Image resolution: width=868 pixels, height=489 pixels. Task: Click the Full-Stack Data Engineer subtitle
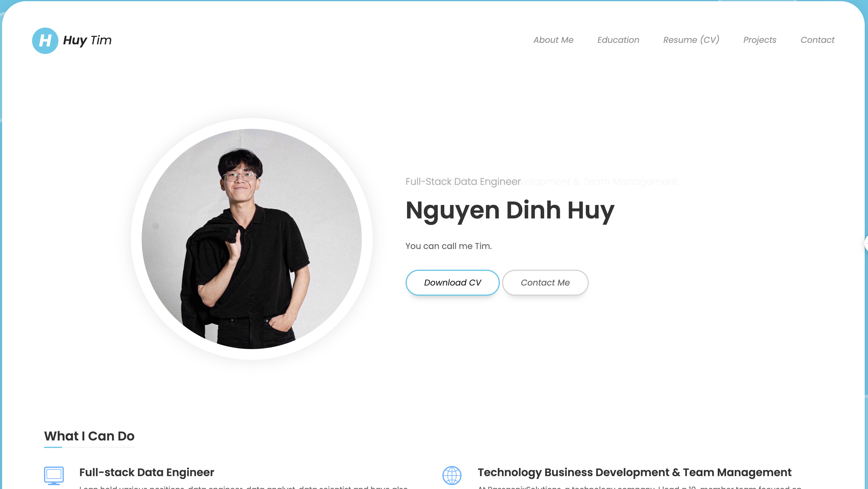(463, 181)
